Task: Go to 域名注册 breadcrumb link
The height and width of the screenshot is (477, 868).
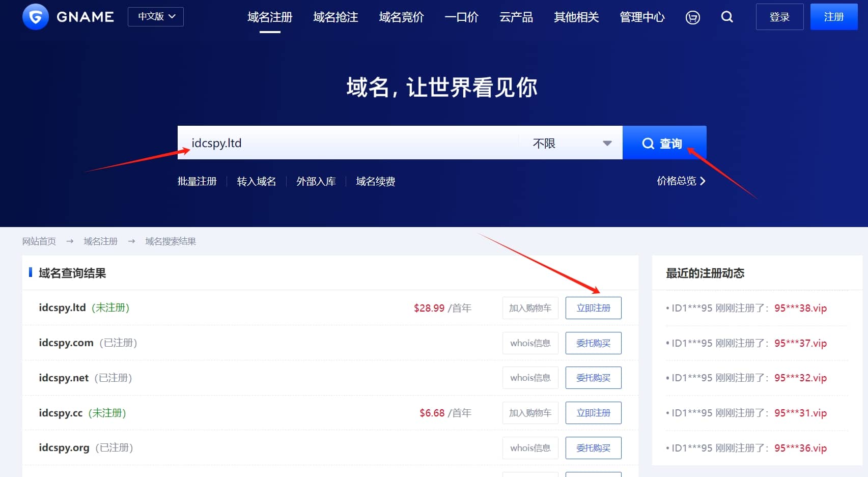Action: click(x=101, y=241)
